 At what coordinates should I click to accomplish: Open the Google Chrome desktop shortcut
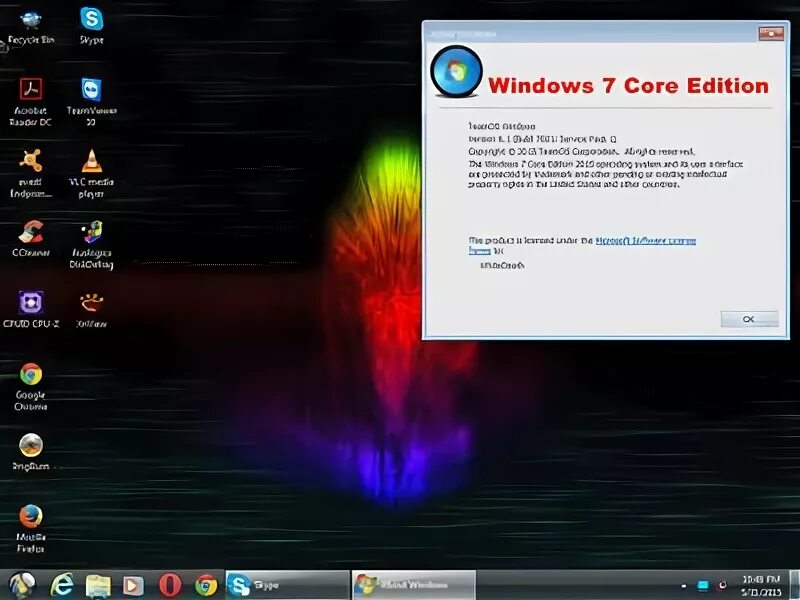point(31,387)
